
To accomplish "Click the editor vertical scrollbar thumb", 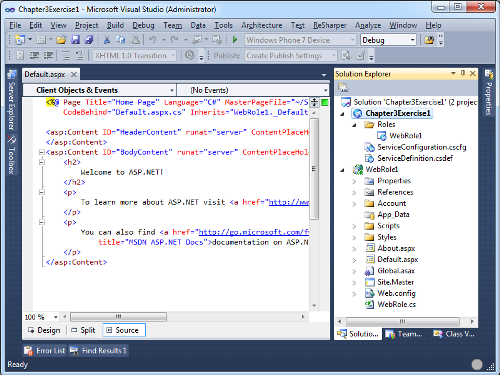I will [x=314, y=169].
